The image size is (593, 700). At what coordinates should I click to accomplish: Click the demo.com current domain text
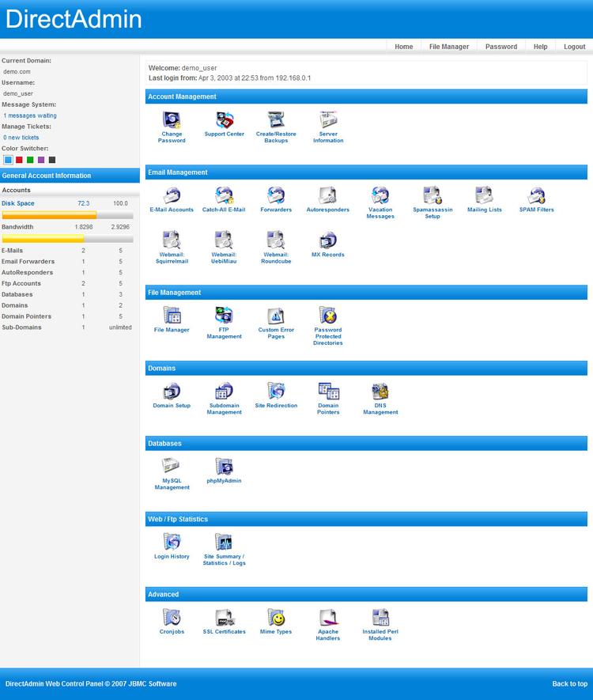[17, 71]
